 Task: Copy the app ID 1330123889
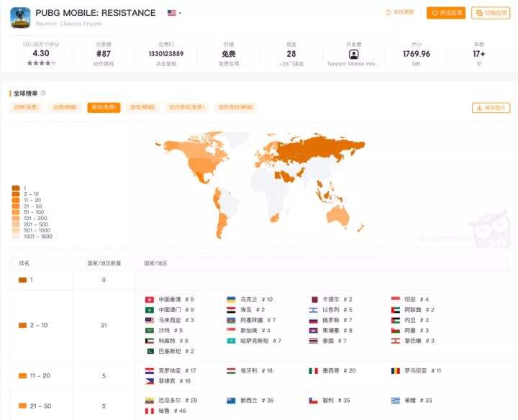pyautogui.click(x=166, y=53)
